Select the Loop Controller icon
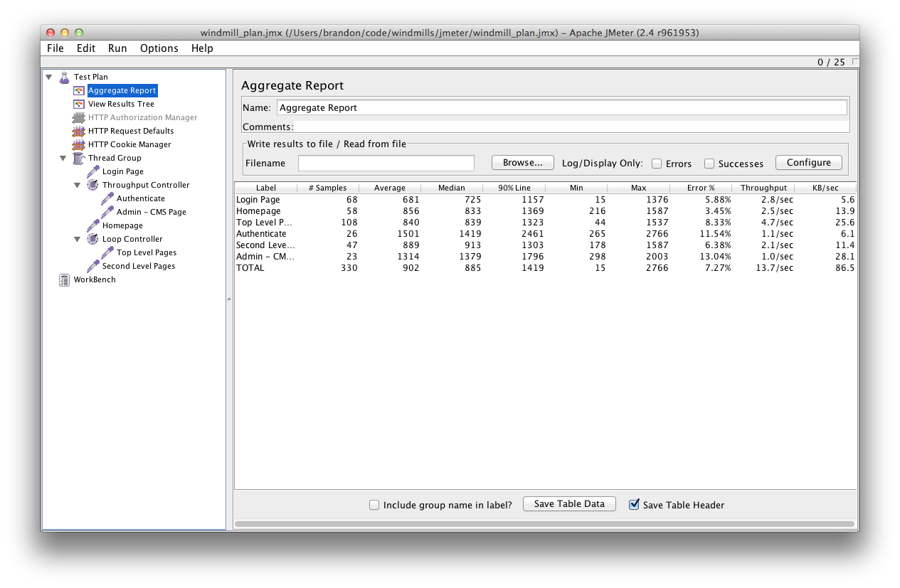Image resolution: width=900 pixels, height=588 pixels. pyautogui.click(x=92, y=239)
